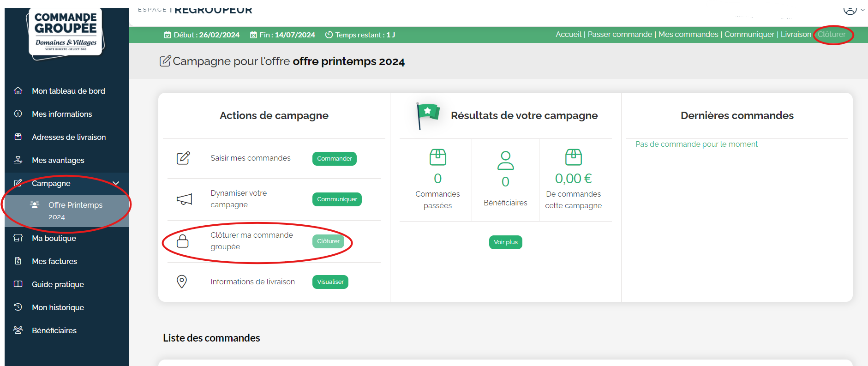Open Passer commande in the green navigation bar
Image resolution: width=868 pixels, height=366 pixels.
point(620,35)
